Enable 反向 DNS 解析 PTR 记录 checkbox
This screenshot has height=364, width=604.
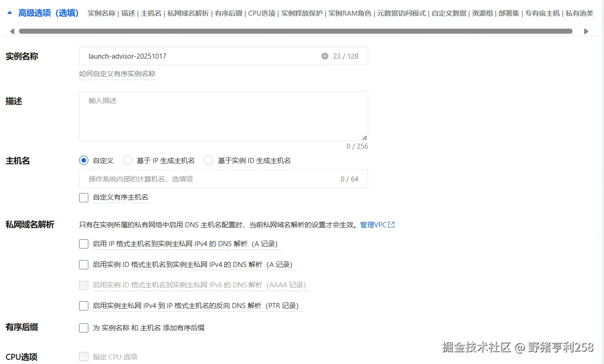84,306
